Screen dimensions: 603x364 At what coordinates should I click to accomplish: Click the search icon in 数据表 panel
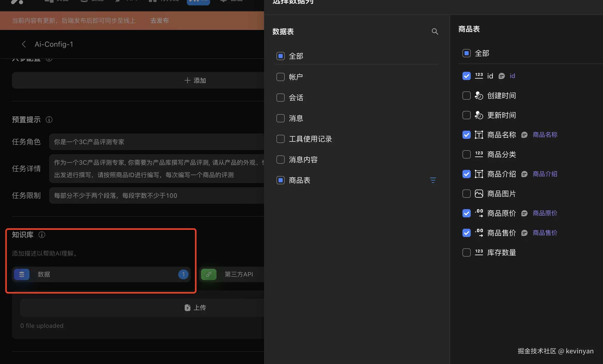(x=435, y=31)
